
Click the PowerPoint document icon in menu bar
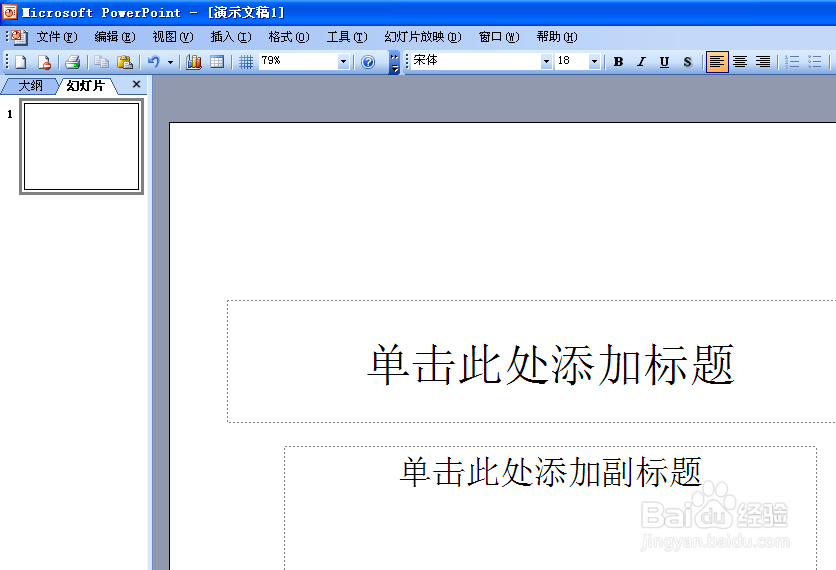click(19, 37)
